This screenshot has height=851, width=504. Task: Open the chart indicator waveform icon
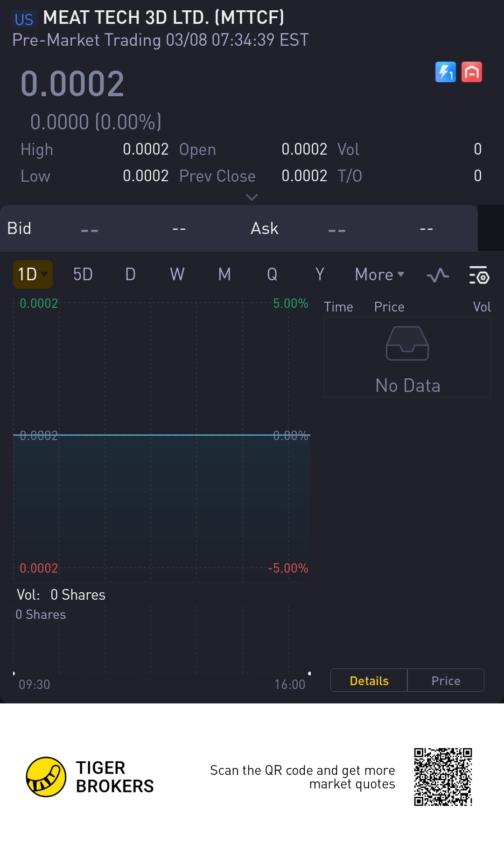438,275
